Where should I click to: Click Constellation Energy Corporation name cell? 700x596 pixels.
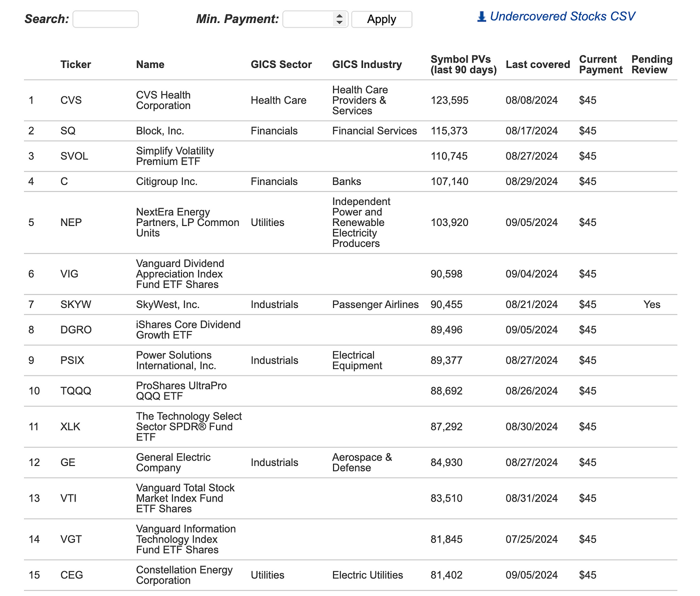pyautogui.click(x=184, y=575)
